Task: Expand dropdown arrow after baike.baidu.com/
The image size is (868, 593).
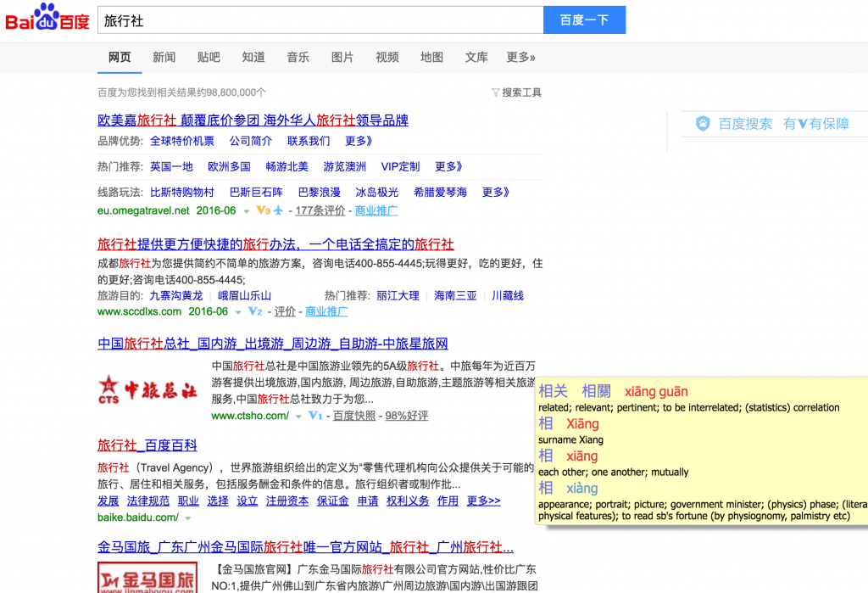Action: tap(187, 518)
